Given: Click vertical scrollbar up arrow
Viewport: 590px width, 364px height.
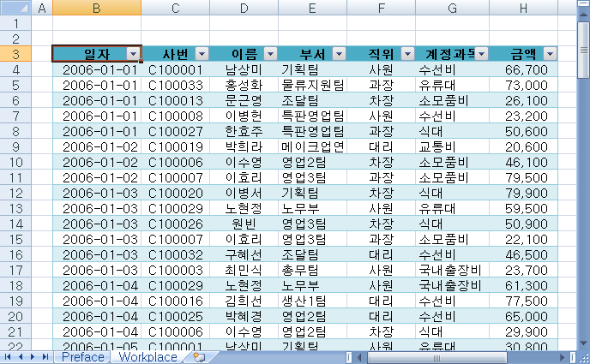Looking at the screenshot, I should click(583, 15).
